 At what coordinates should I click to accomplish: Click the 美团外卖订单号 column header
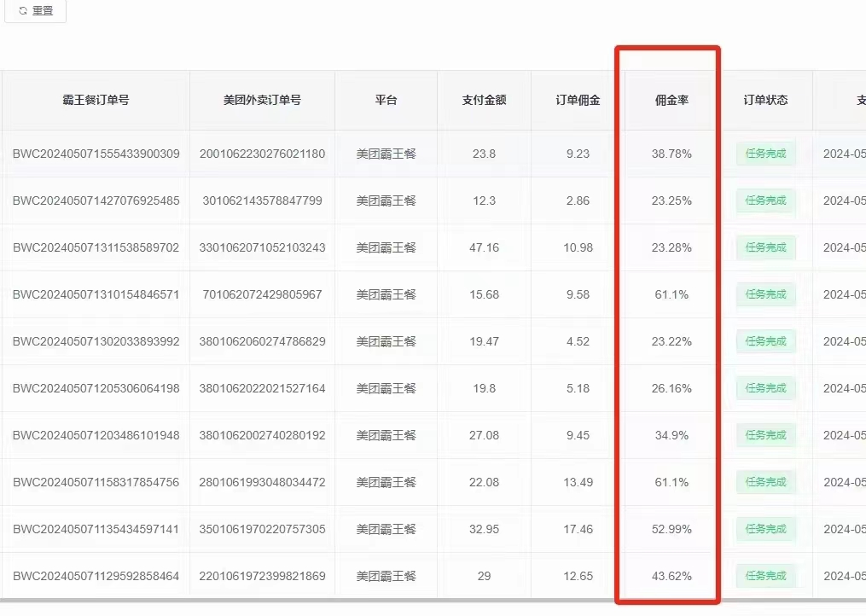click(262, 100)
